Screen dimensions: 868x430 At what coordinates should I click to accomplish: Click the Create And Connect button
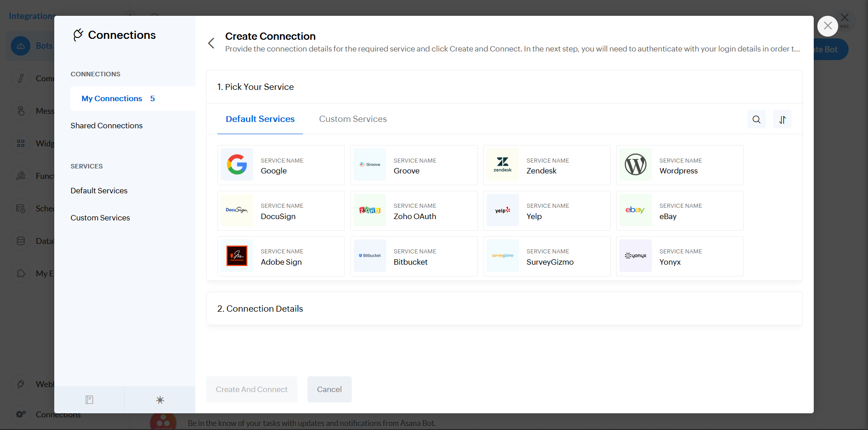pyautogui.click(x=251, y=389)
